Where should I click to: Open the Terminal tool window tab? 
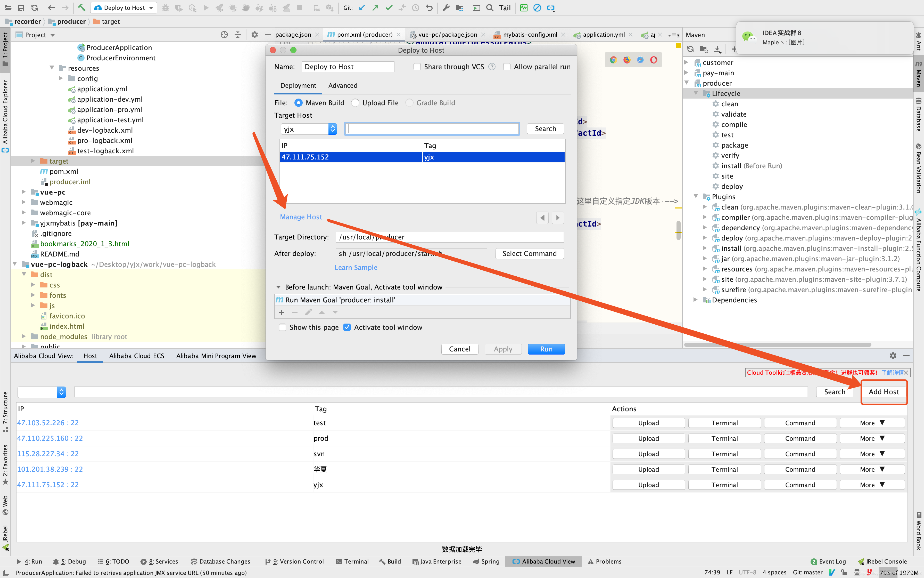click(x=352, y=561)
